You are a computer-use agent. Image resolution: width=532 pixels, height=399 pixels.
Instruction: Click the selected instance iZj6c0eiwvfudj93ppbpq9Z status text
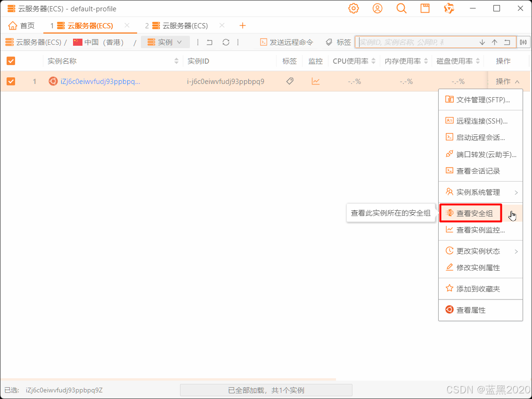(x=64, y=390)
